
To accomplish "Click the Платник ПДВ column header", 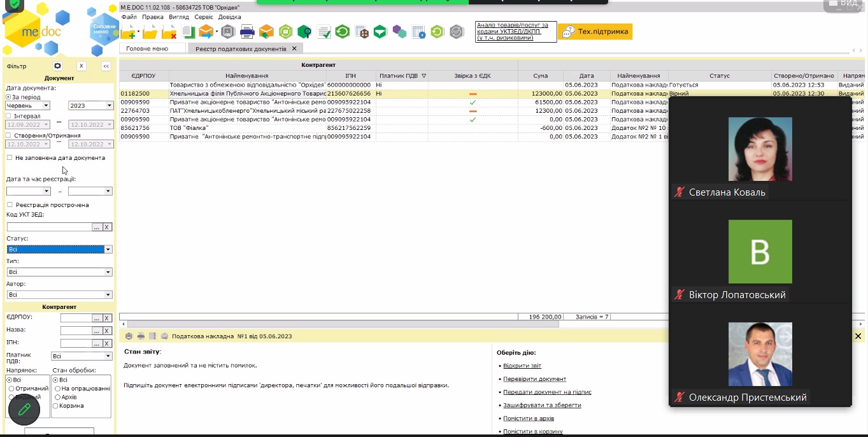I will 402,76.
